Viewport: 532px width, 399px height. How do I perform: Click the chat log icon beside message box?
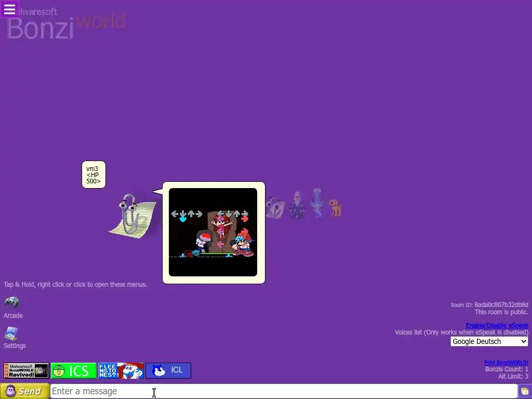pos(525,392)
